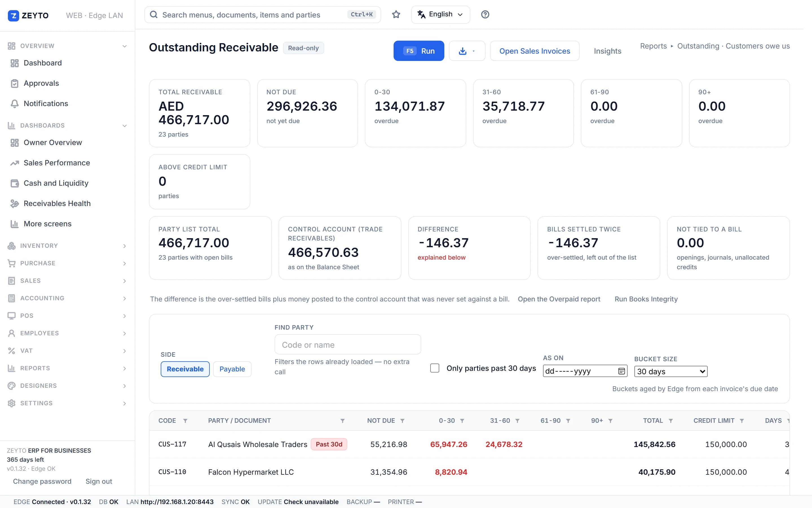Filter the NOT DUE column
Viewport: 812px width, 508px height.
402,421
